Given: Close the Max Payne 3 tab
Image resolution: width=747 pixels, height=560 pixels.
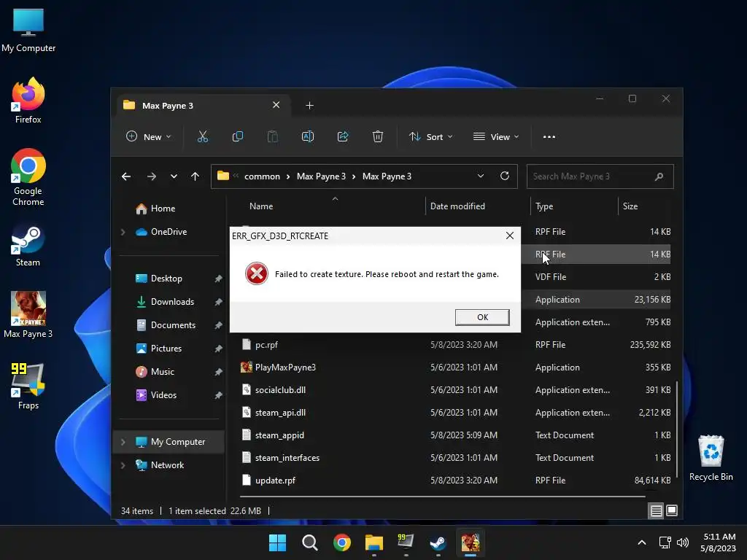Looking at the screenshot, I should (x=276, y=105).
